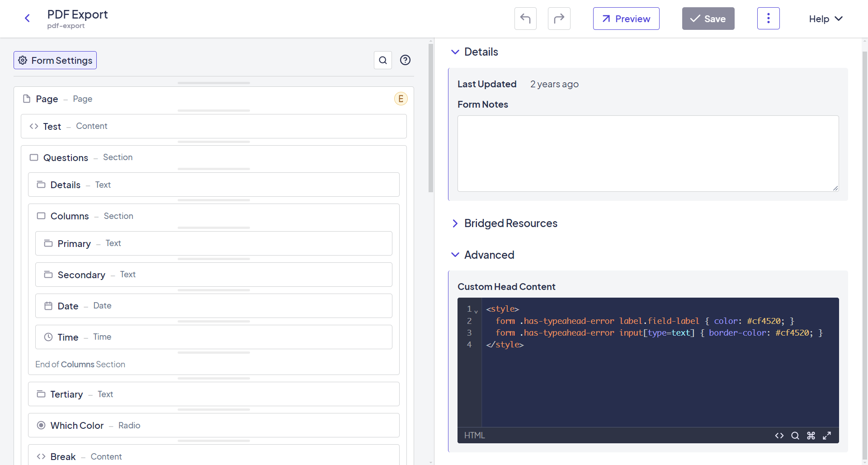The image size is (868, 465).
Task: Click the question mark help icon
Action: click(x=406, y=60)
